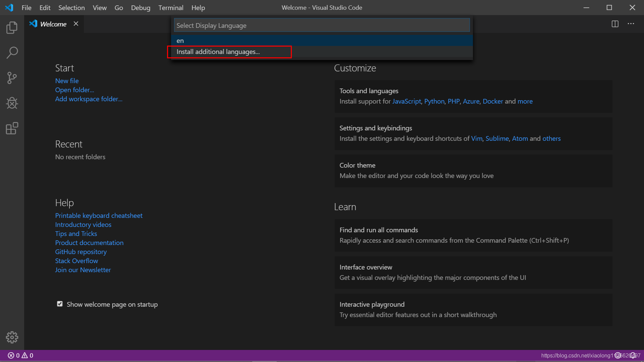Close the Welcome tab
Viewport: 644px width, 362px height.
point(76,23)
